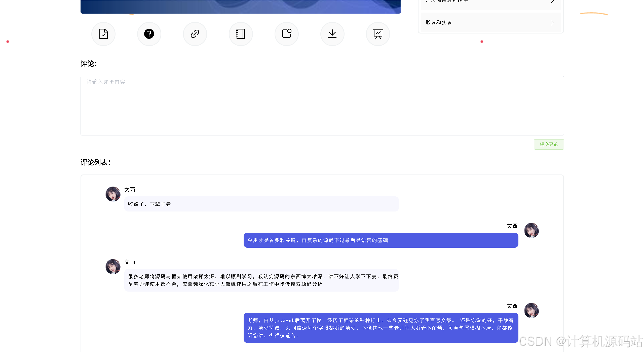Viewport: 644px width, 352px height.
Task: Open the notebook icon below the video
Action: pyautogui.click(x=241, y=34)
